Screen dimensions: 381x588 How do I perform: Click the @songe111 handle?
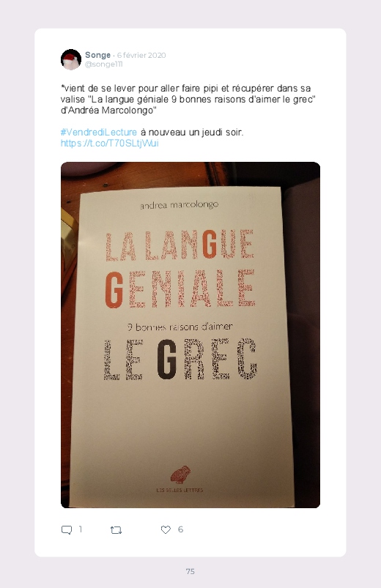click(x=103, y=64)
